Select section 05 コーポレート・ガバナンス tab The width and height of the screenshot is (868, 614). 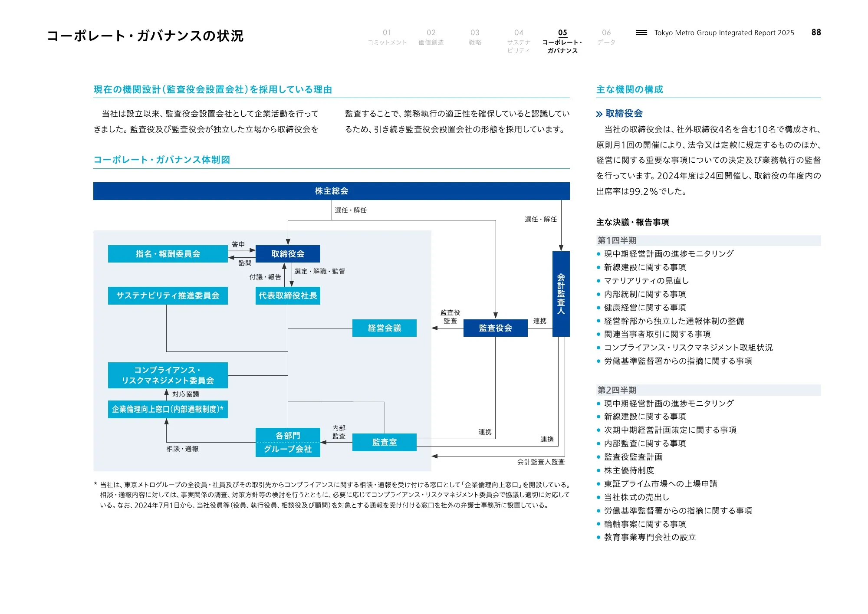pyautogui.click(x=562, y=41)
